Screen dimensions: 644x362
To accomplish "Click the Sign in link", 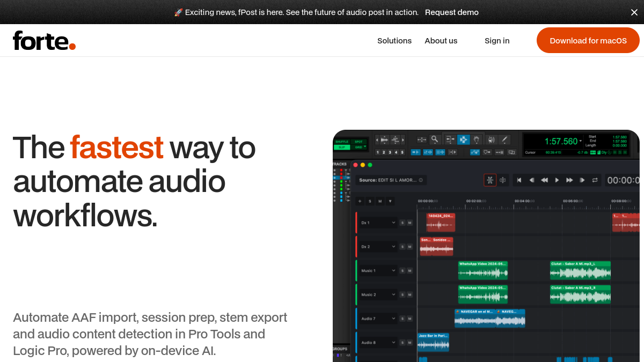I will [497, 41].
